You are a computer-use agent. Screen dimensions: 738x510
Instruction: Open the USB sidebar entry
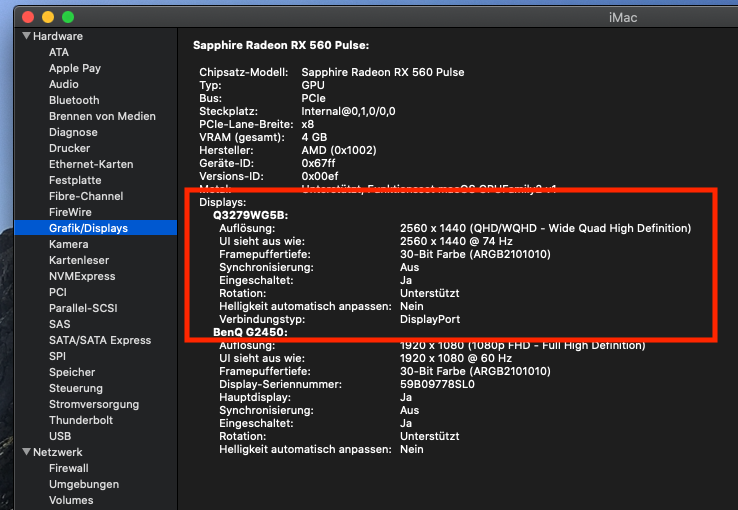[x=60, y=436]
